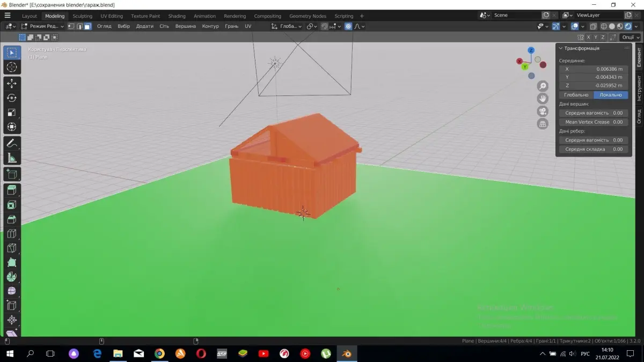
Task: Switch to Layout workspace tab
Action: point(30,16)
